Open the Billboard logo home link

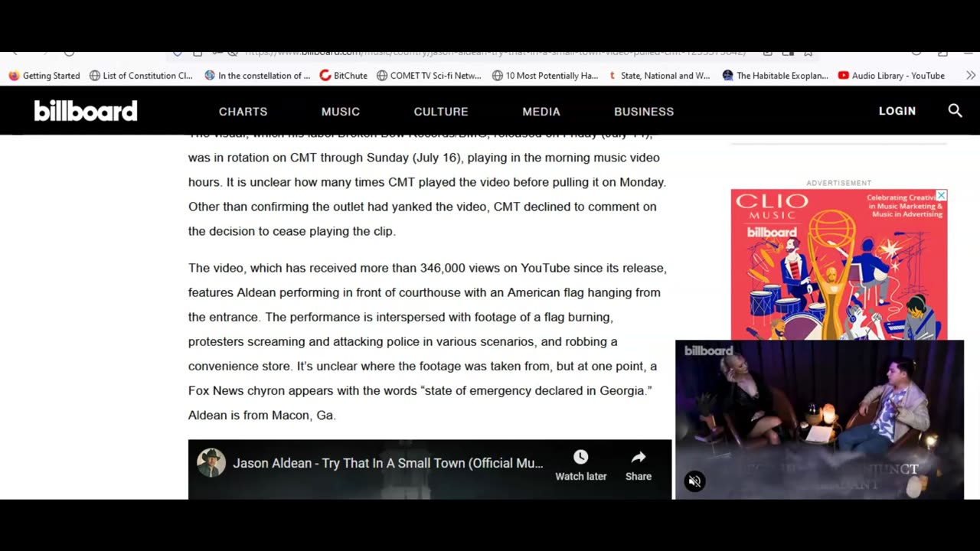(x=86, y=111)
